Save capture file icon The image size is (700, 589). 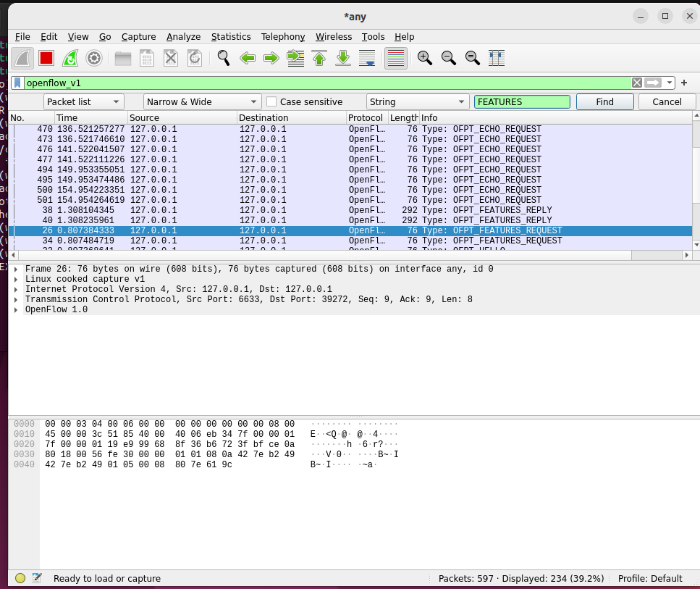pos(147,58)
